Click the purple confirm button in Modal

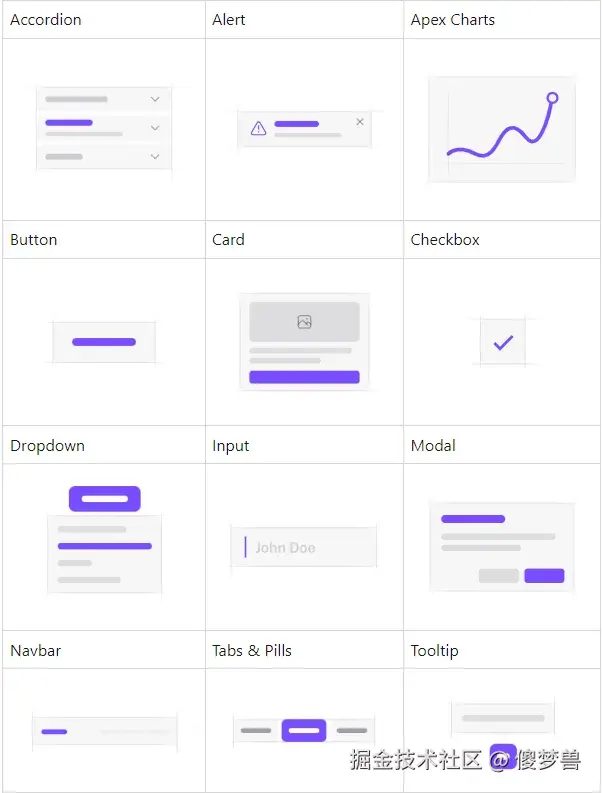pos(544,576)
